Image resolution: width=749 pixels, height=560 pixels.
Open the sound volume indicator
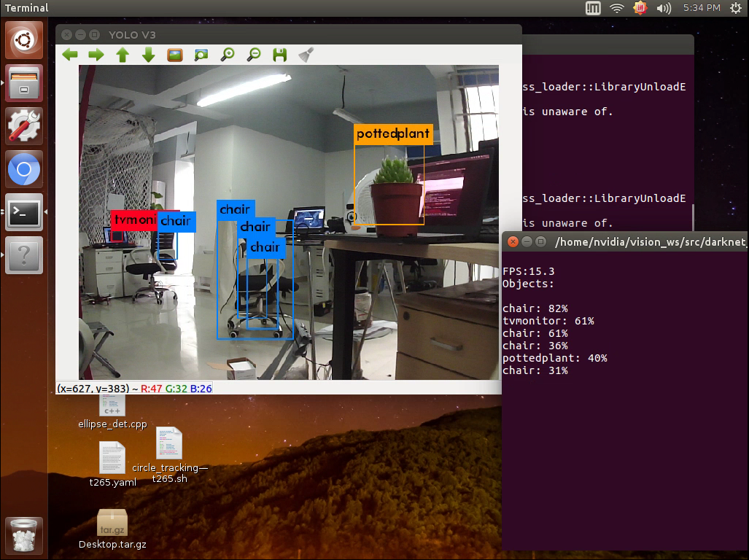pos(664,7)
